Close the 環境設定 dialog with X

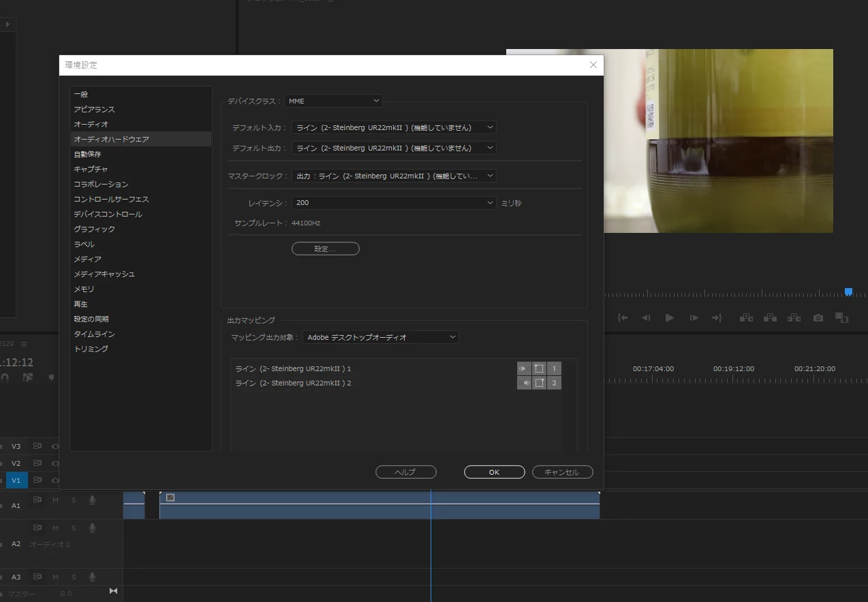pyautogui.click(x=593, y=65)
